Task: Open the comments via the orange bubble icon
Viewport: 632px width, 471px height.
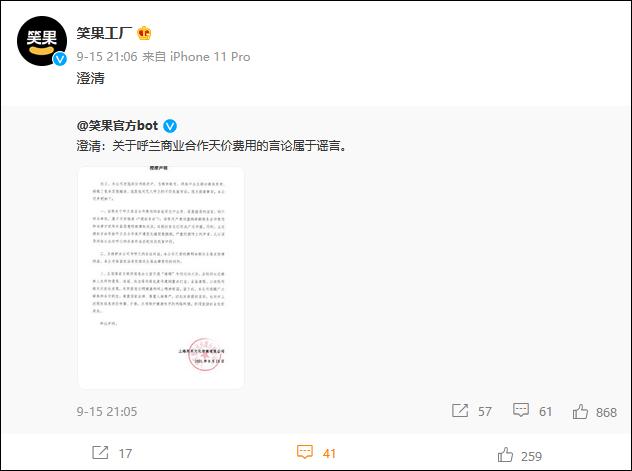Action: coord(305,452)
